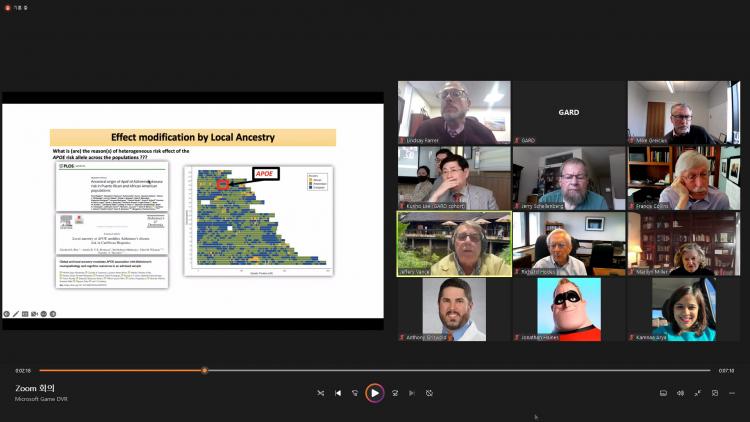The width and height of the screenshot is (750, 422).
Task: Open the subtitles and captions menu
Action: (663, 393)
